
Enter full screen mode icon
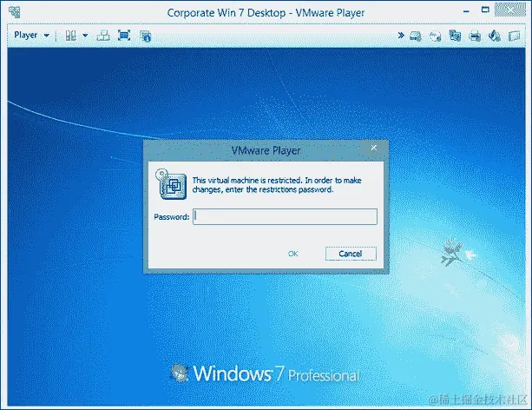(x=124, y=36)
